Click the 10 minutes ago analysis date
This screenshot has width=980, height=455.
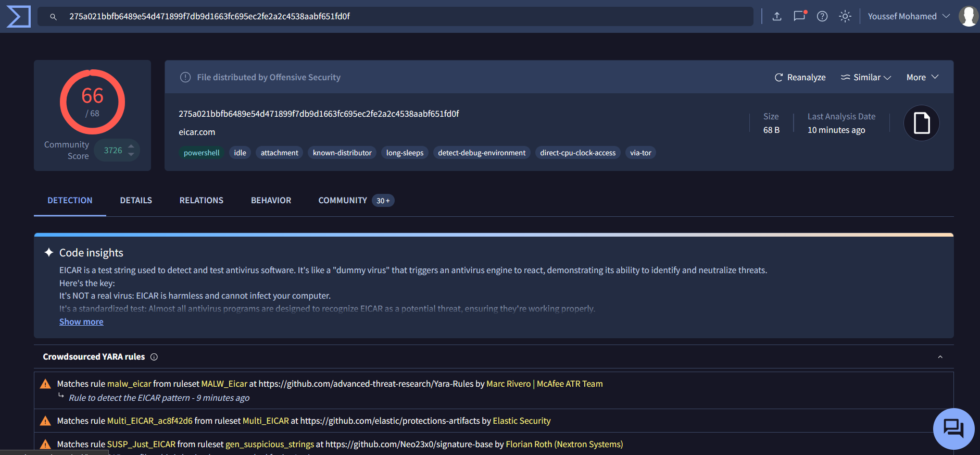pos(836,130)
